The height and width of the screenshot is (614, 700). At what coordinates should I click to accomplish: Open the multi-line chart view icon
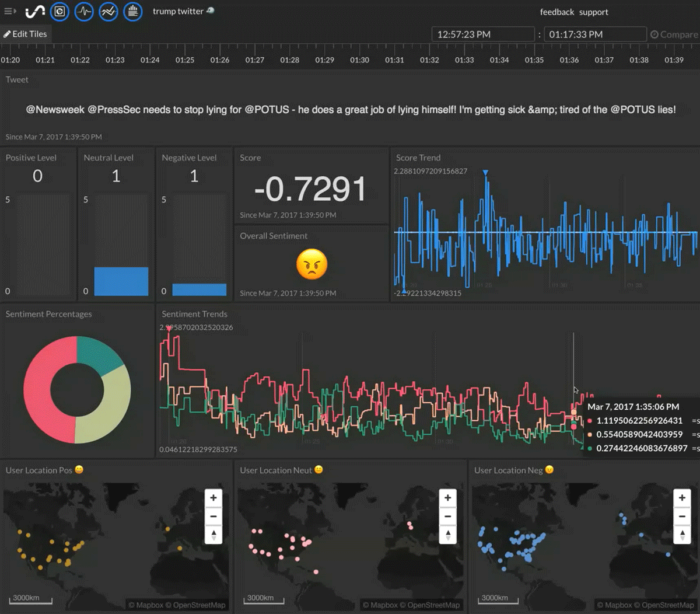(x=108, y=12)
